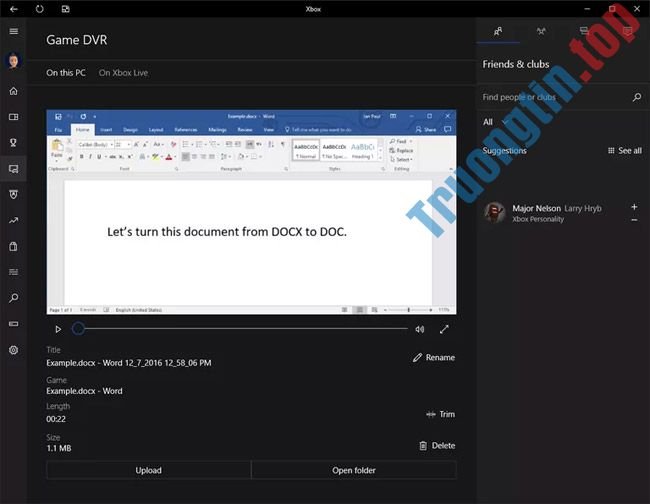This screenshot has width=650, height=504.
Task: Open the All filter dropdown under Friends
Action: [495, 122]
